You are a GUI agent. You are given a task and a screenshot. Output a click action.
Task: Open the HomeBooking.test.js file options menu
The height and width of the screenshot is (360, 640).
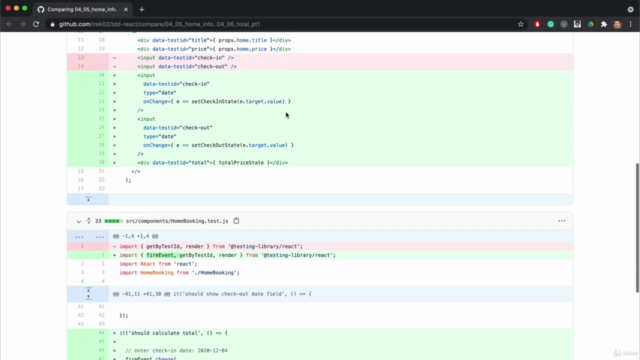(x=562, y=221)
